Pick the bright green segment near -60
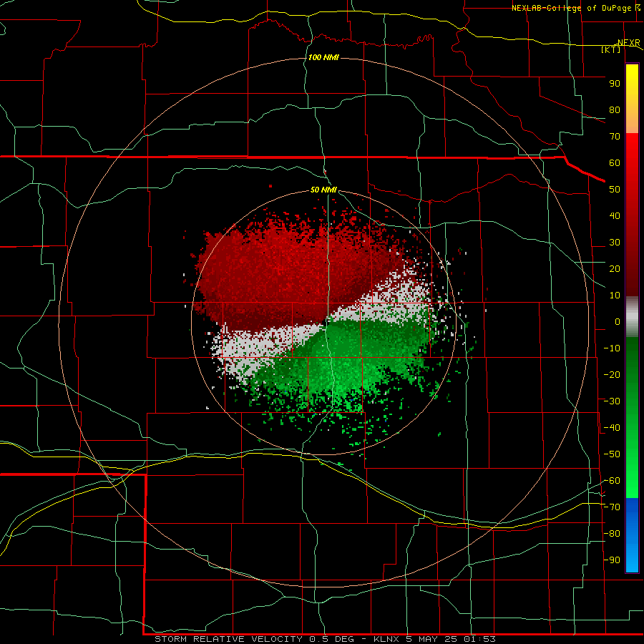Screen dimensions: 644x644 (632, 481)
